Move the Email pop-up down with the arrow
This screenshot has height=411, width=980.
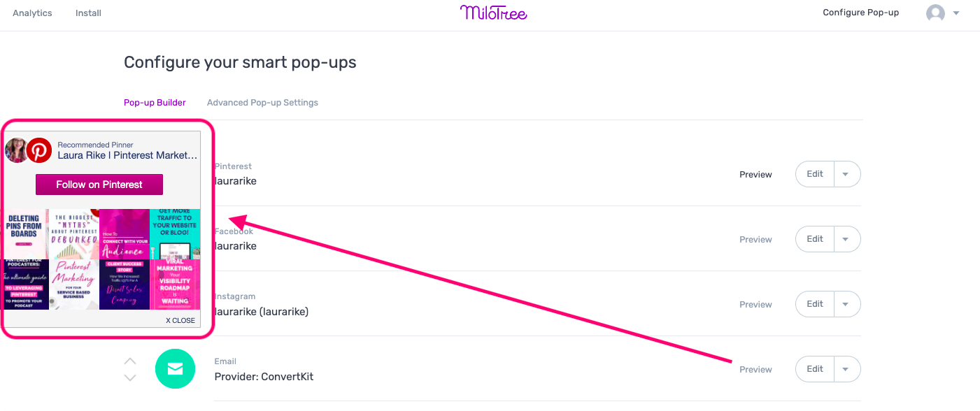click(x=130, y=377)
